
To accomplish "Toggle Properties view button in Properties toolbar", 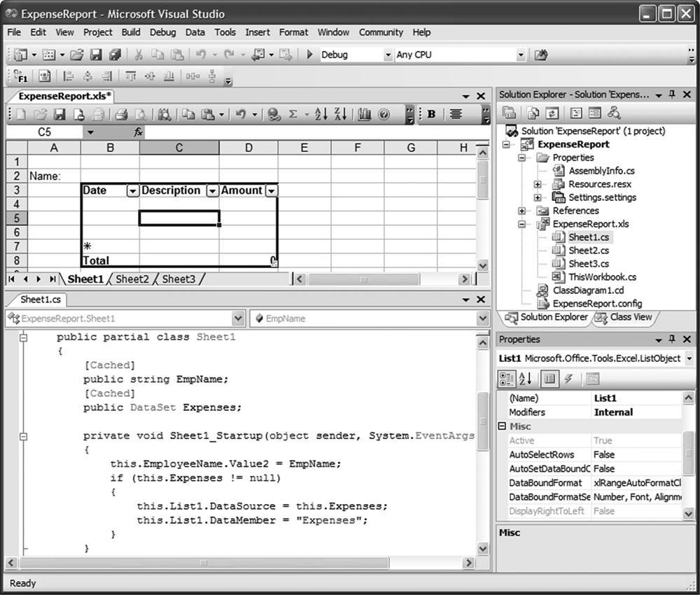I will click(549, 379).
